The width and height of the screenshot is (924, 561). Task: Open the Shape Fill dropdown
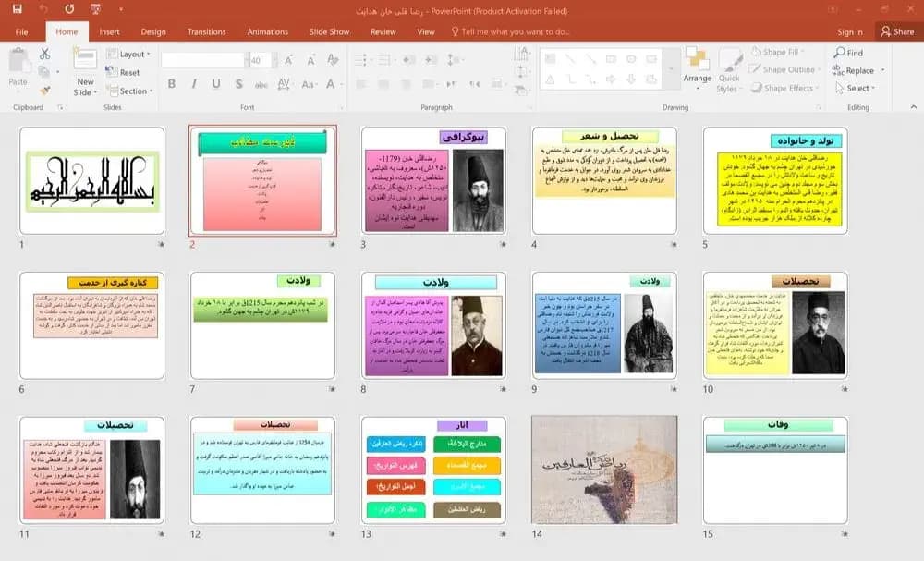point(777,52)
